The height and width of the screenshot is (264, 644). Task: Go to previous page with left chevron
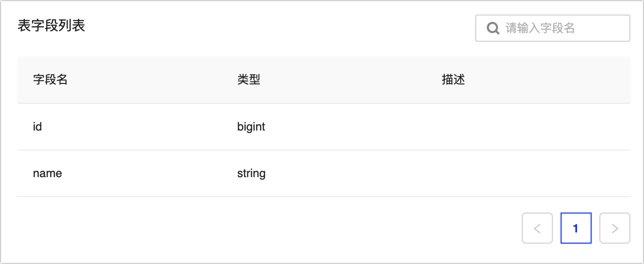coord(537,228)
